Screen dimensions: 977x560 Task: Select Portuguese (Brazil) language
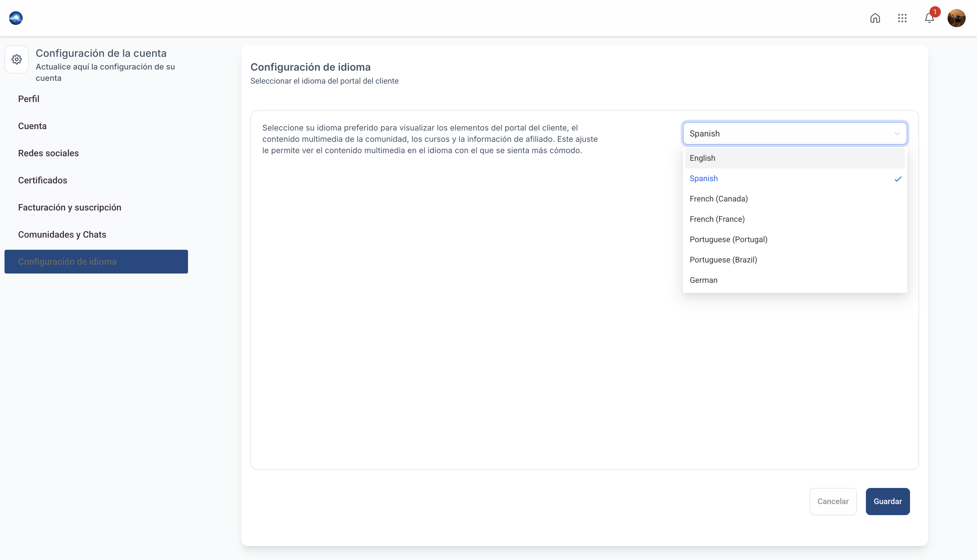tap(723, 260)
